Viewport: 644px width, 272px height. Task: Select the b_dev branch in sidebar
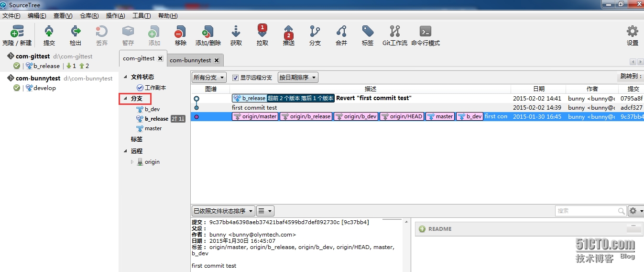tap(152, 109)
